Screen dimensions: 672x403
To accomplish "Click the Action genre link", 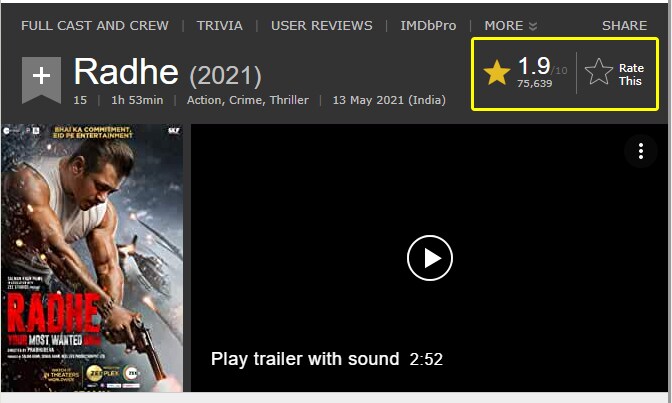I will pyautogui.click(x=204, y=100).
